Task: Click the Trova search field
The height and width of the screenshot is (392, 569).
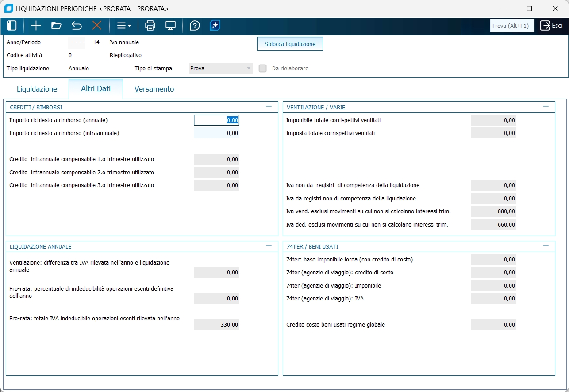Action: click(512, 26)
